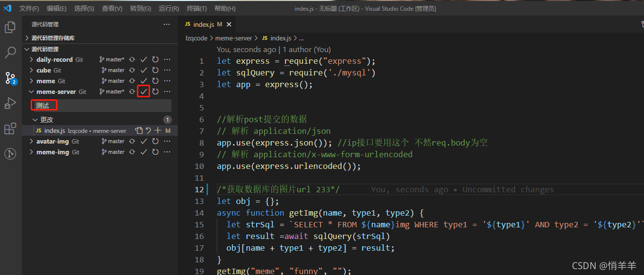Screen dimensions: 644x275
Task: Open the 终端(T) menu
Action: coord(197,8)
